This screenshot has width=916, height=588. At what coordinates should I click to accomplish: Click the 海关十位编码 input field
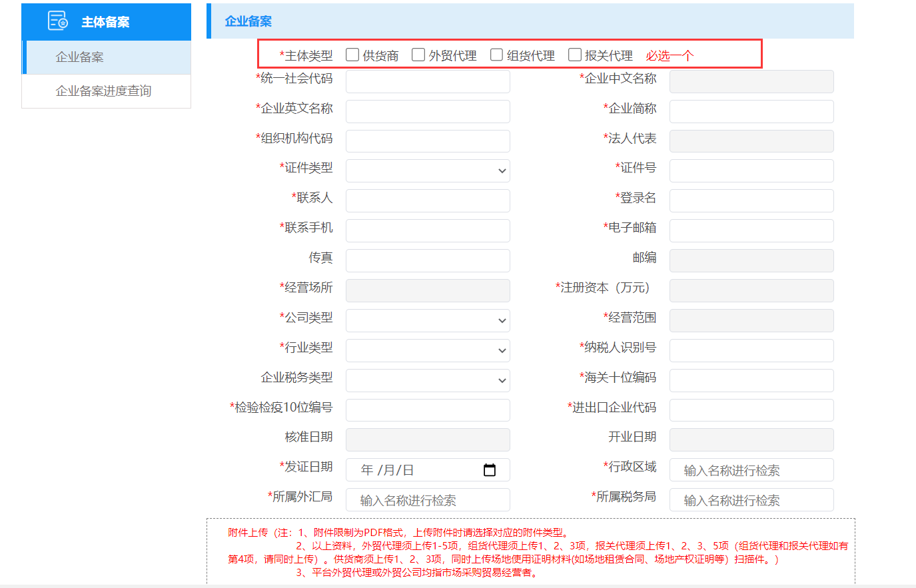click(751, 380)
